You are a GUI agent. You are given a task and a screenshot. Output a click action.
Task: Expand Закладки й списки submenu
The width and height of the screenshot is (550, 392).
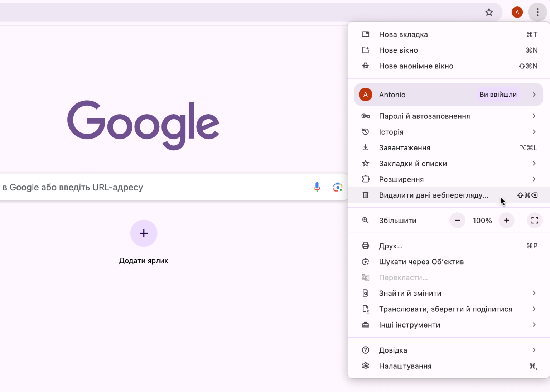[x=534, y=164]
